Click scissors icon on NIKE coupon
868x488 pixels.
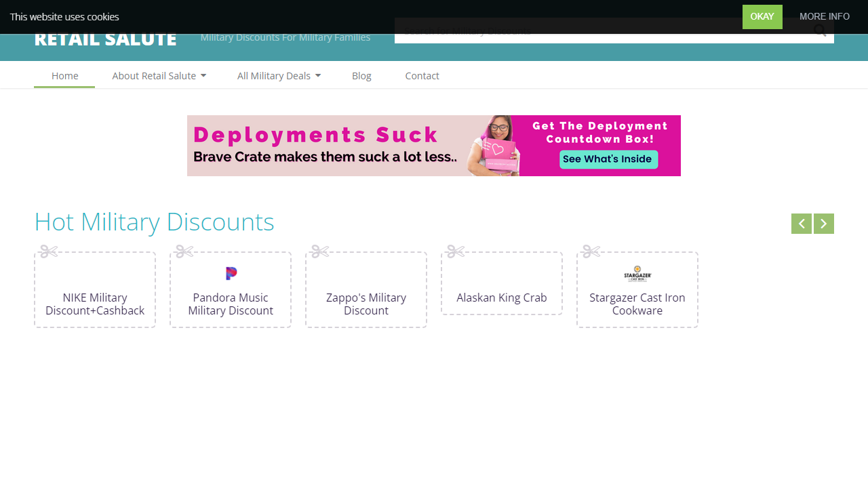point(49,251)
